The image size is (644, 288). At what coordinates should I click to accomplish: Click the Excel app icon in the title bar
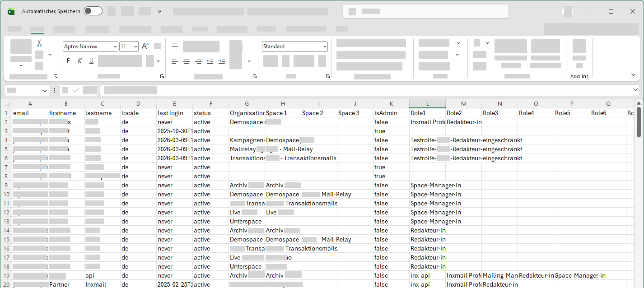click(11, 11)
